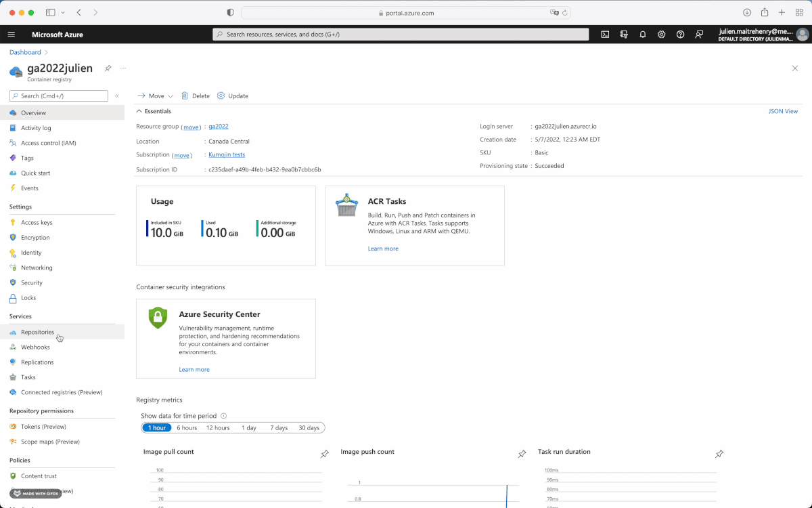Focus the global search resources box
Image resolution: width=812 pixels, height=508 pixels.
(401, 35)
